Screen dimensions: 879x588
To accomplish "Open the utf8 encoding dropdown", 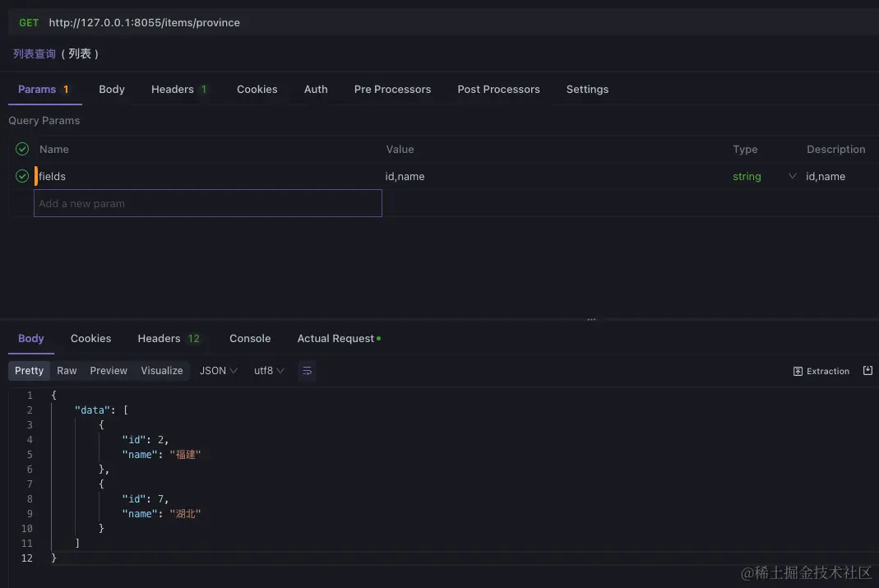I will click(269, 371).
